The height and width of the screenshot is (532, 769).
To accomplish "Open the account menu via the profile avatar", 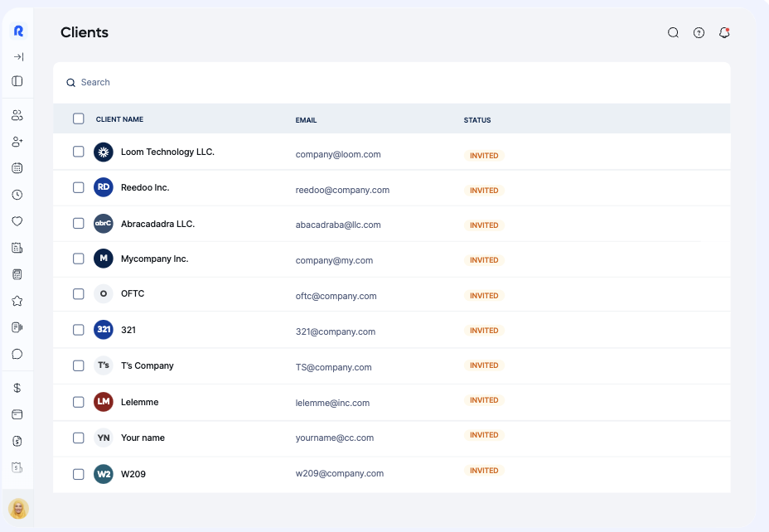I will 17,509.
